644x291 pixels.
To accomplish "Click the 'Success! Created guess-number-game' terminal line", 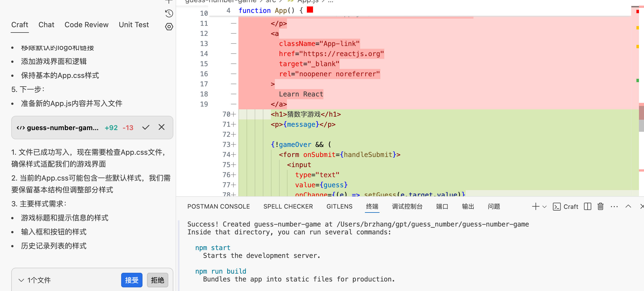I will pyautogui.click(x=358, y=224).
